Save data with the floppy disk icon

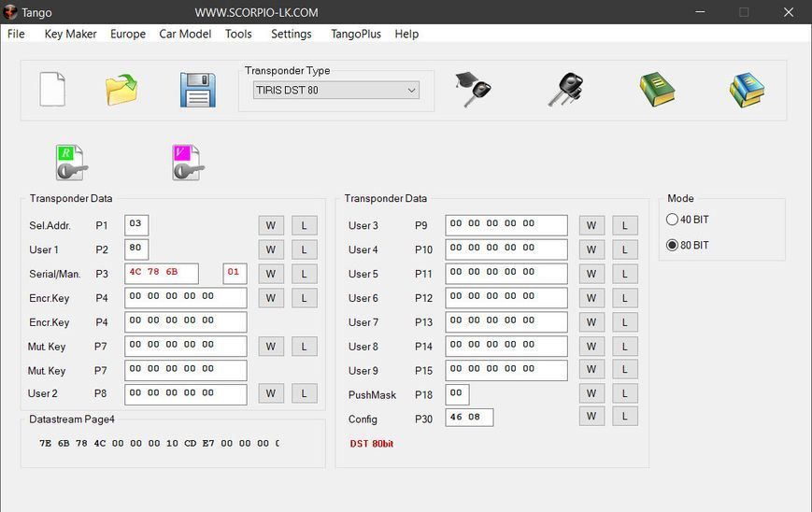198,90
